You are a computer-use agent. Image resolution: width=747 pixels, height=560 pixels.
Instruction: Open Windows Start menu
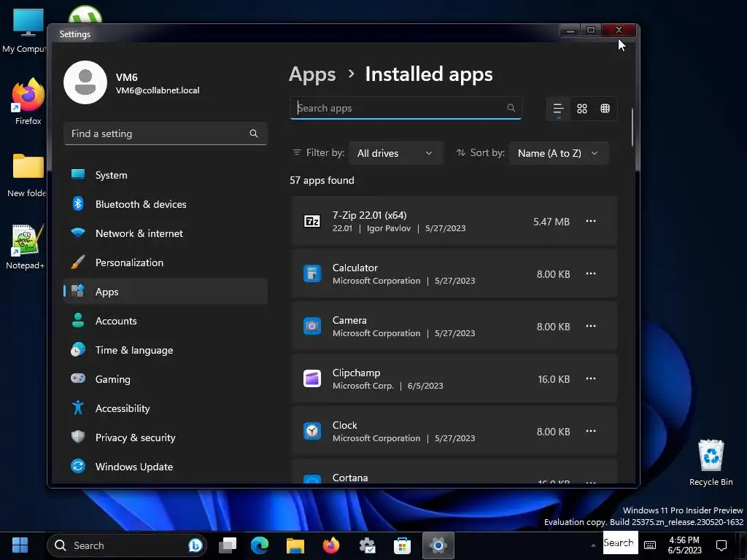click(20, 545)
